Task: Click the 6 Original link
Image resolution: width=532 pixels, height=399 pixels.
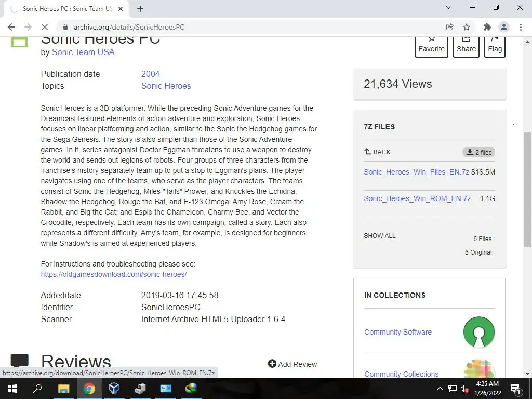Action: pyautogui.click(x=478, y=252)
